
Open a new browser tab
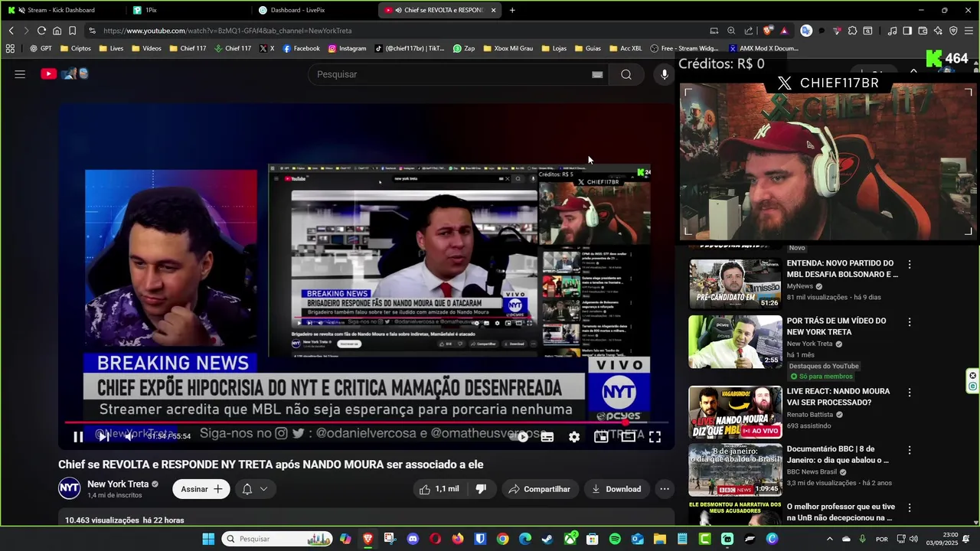click(x=512, y=10)
